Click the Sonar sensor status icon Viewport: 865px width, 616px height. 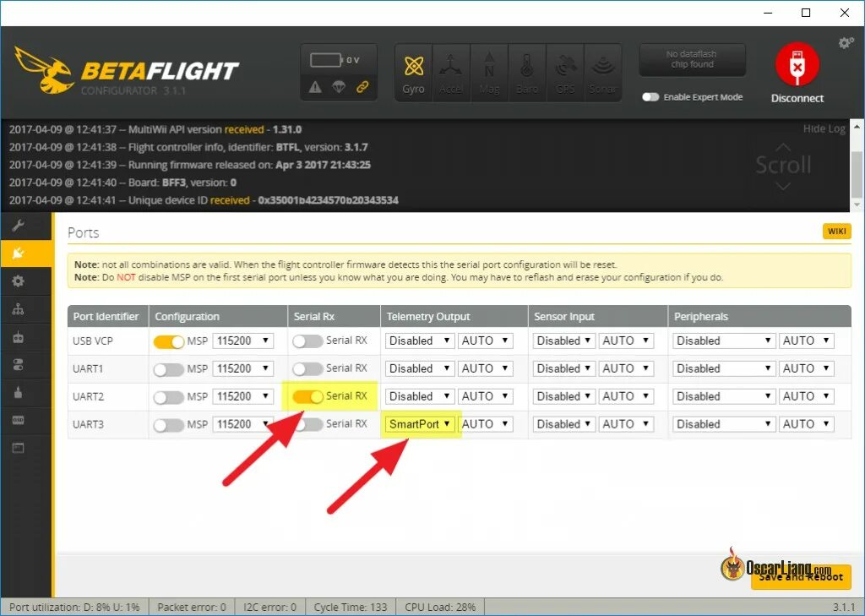[x=603, y=73]
